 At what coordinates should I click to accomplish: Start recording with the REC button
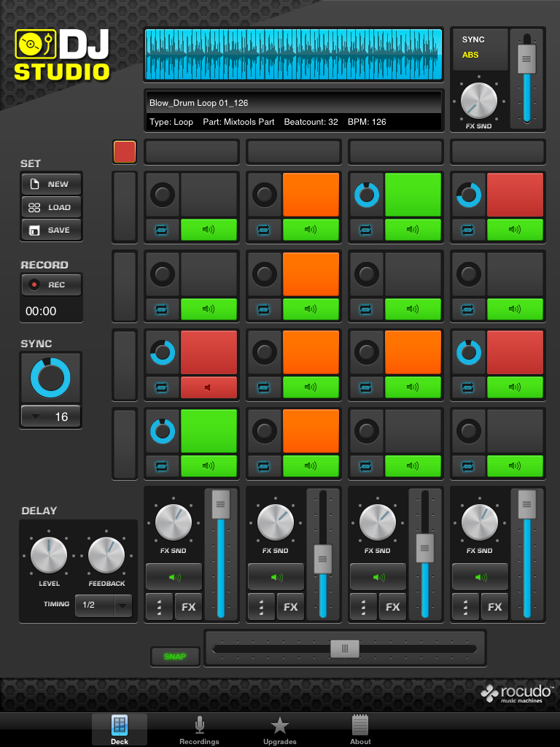(x=51, y=285)
